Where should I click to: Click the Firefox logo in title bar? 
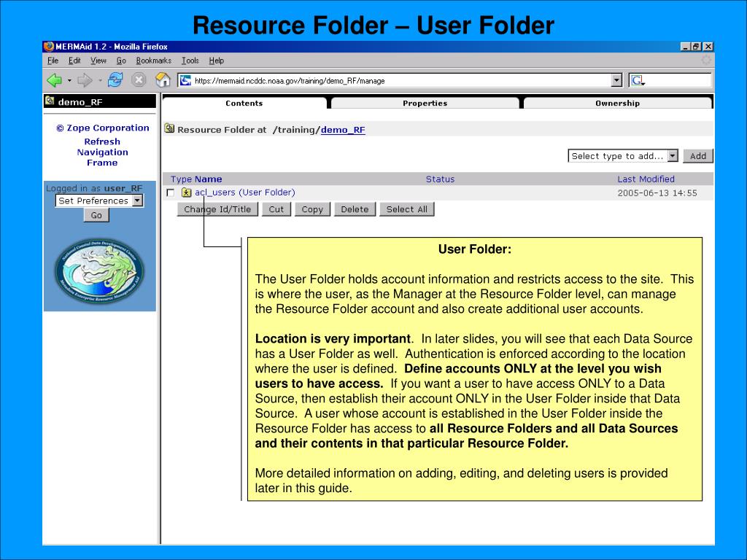point(49,46)
